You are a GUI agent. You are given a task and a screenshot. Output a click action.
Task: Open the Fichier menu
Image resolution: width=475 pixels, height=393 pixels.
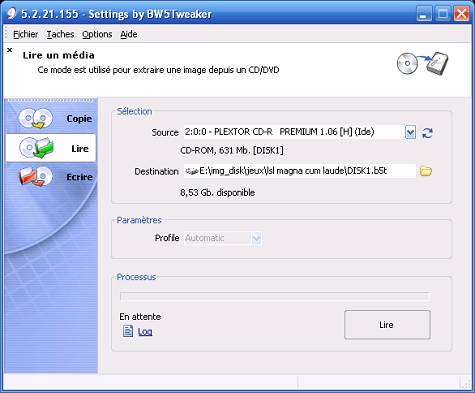point(25,34)
